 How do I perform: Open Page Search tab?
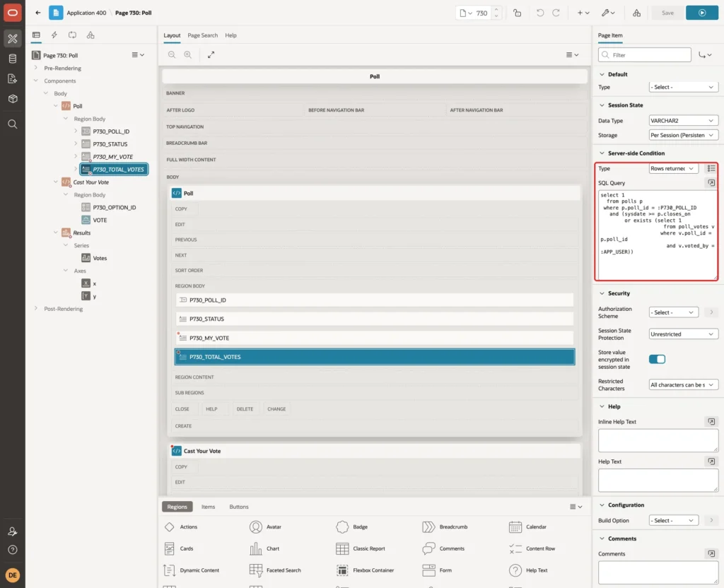202,35
